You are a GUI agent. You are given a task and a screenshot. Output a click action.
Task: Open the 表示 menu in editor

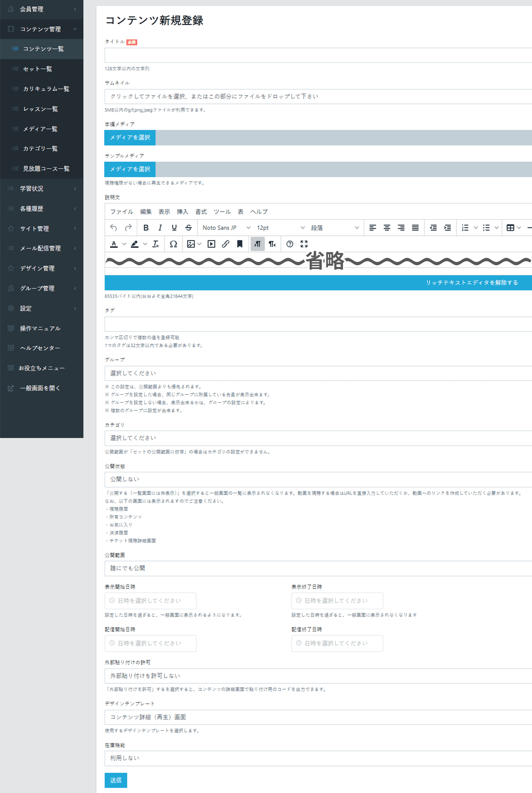click(x=164, y=212)
